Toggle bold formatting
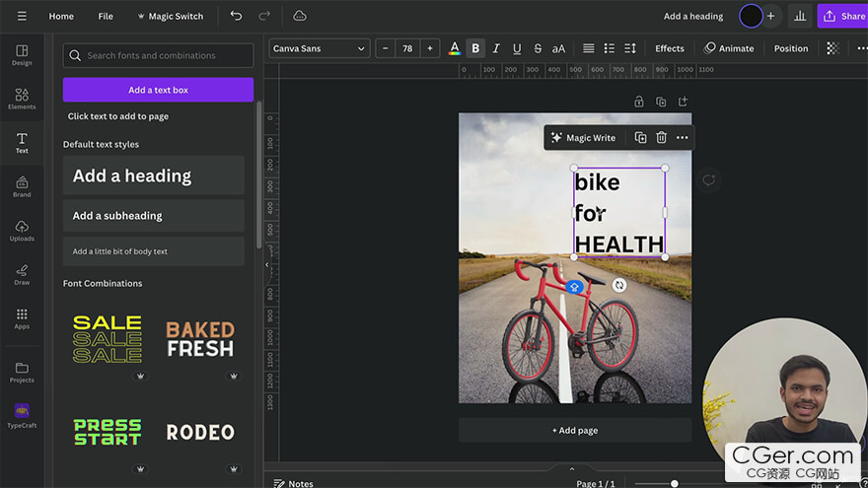 coord(475,48)
